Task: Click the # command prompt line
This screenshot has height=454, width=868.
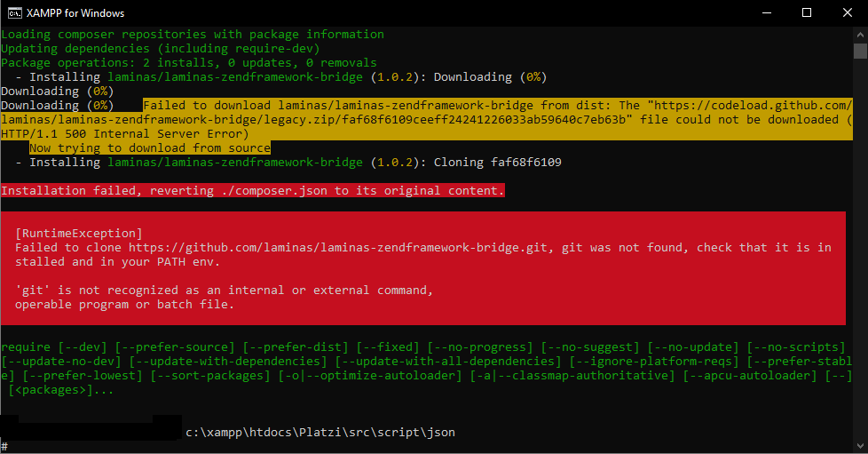Action: tap(4, 446)
